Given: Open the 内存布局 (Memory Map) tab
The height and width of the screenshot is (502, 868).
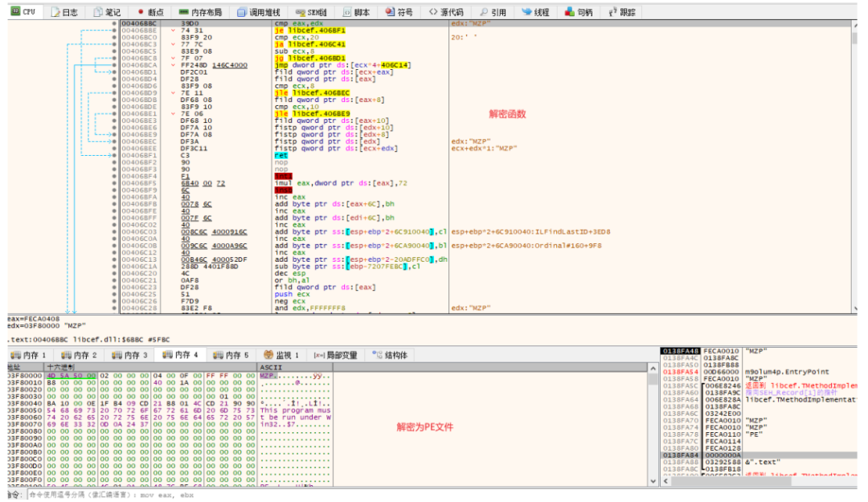Looking at the screenshot, I should tap(200, 12).
